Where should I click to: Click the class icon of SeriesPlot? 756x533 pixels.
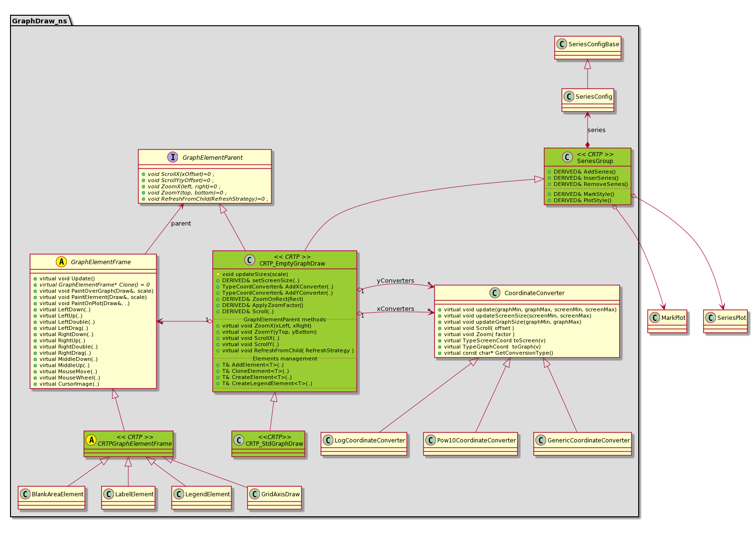coord(710,318)
